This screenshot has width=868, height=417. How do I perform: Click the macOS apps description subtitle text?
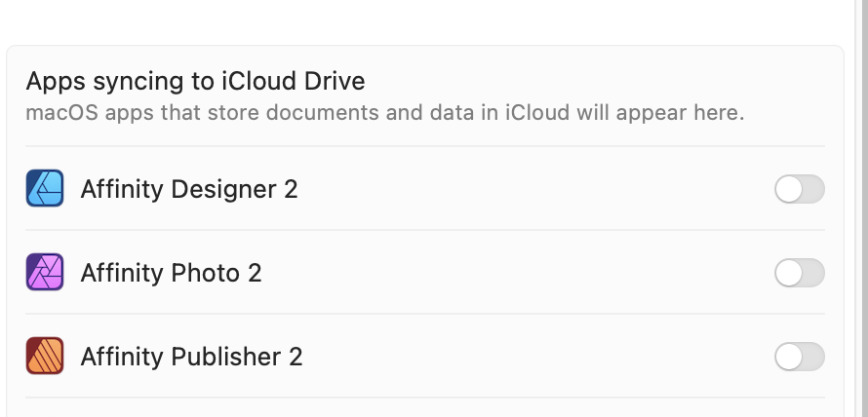(x=385, y=113)
